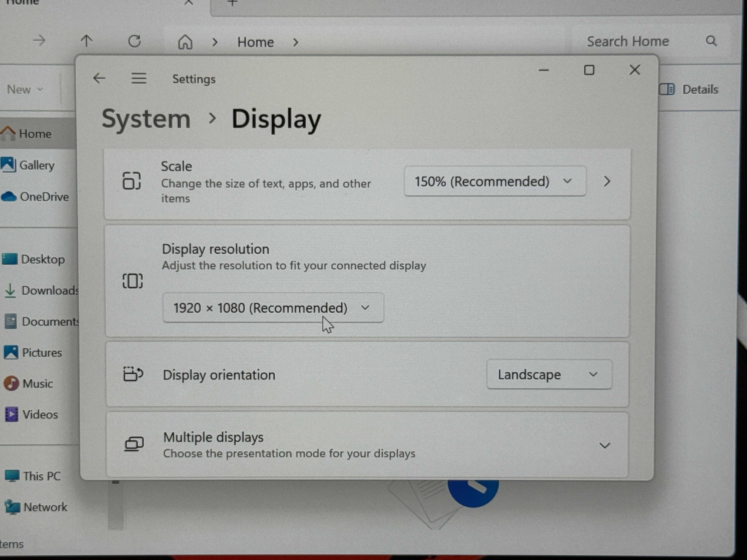This screenshot has width=747, height=560.
Task: Click the File Explorer navigation pane scrollbar
Action: pos(115,505)
